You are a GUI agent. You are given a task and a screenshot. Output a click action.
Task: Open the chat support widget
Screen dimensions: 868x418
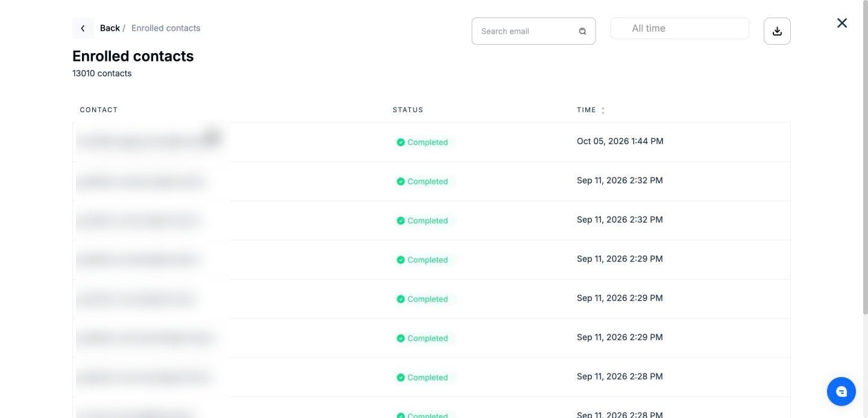tap(841, 392)
